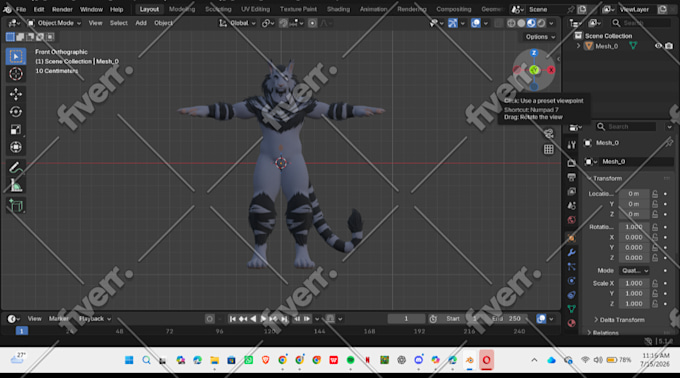Open rotation Mode Quaternion dropdown
Viewport: 680px width, 378px height.
coord(634,270)
